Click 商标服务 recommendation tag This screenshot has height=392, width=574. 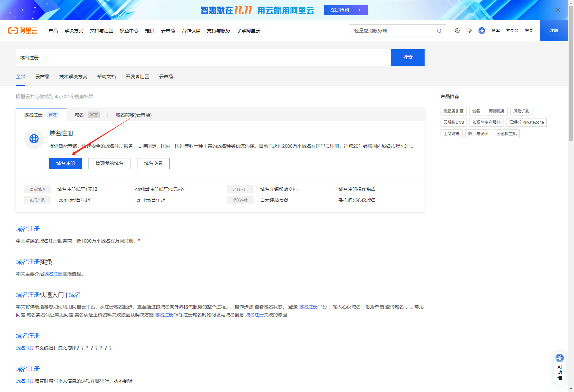(497, 111)
